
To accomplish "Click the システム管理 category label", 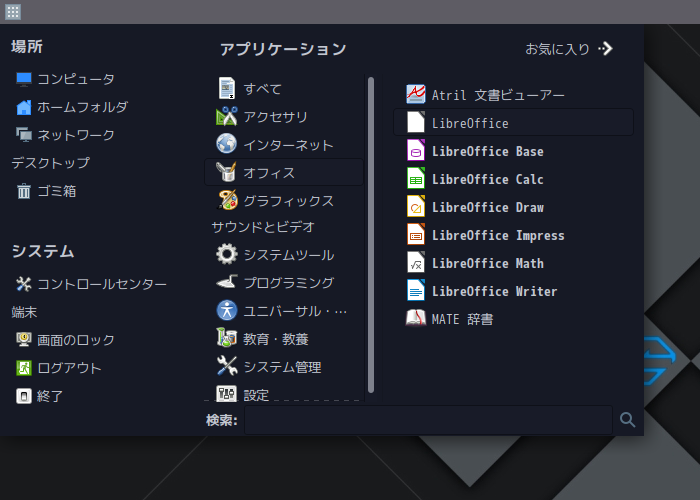I will (283, 367).
